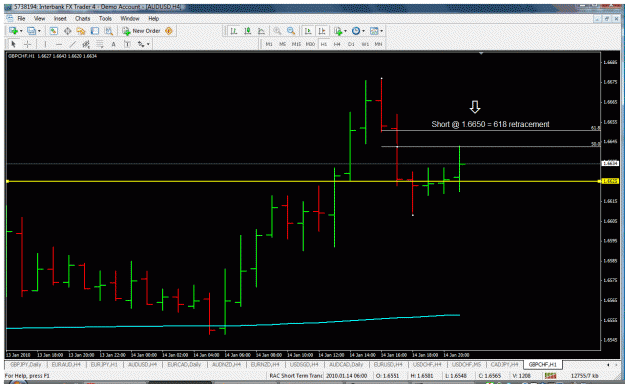
Task: Expand the Periods dropdown arrow
Action: point(363,31)
